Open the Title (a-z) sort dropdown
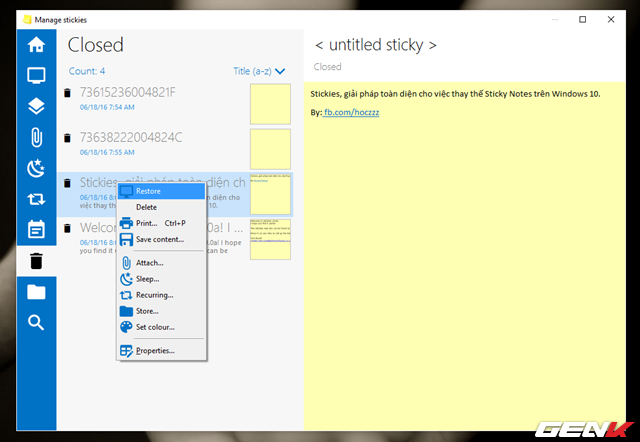The height and width of the screenshot is (442, 640). (x=259, y=71)
